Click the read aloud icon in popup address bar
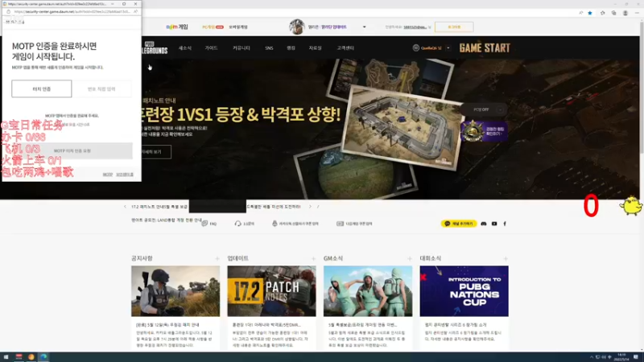 [x=135, y=11]
